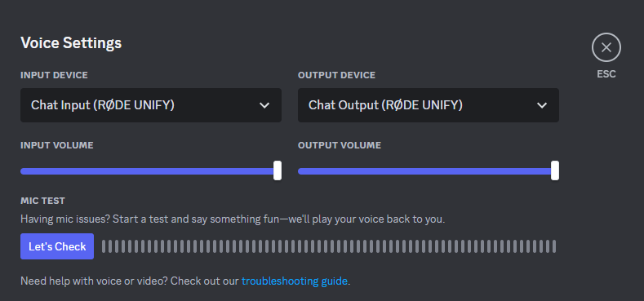644x301 pixels.
Task: Open the troubleshooting guide link
Action: 295,281
